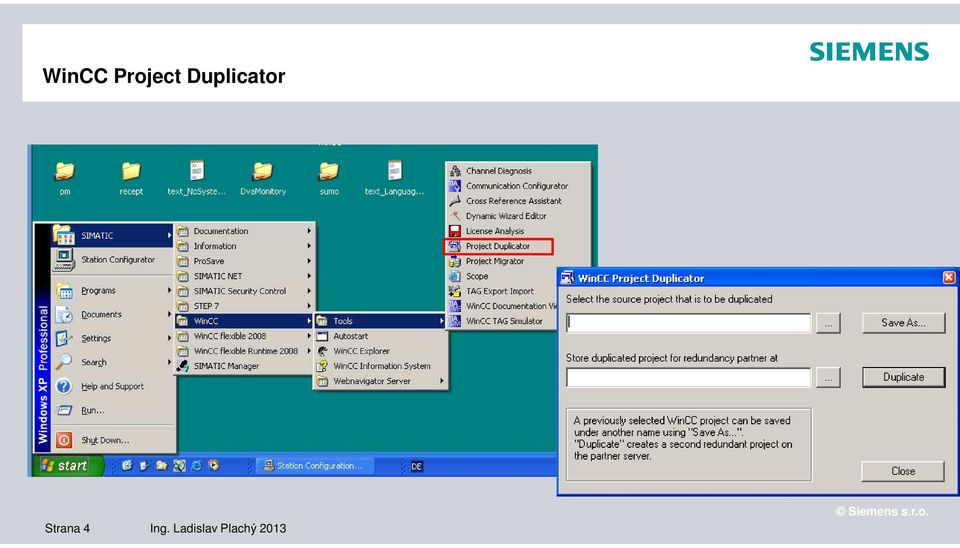
Task: Open the sumo desktop folder icon
Action: 329,171
